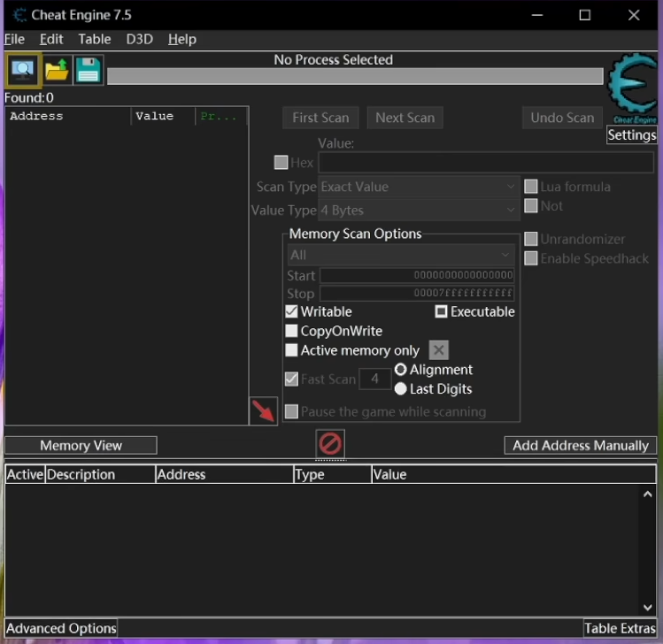The width and height of the screenshot is (663, 644).
Task: Open the process list icon
Action: pos(23,70)
